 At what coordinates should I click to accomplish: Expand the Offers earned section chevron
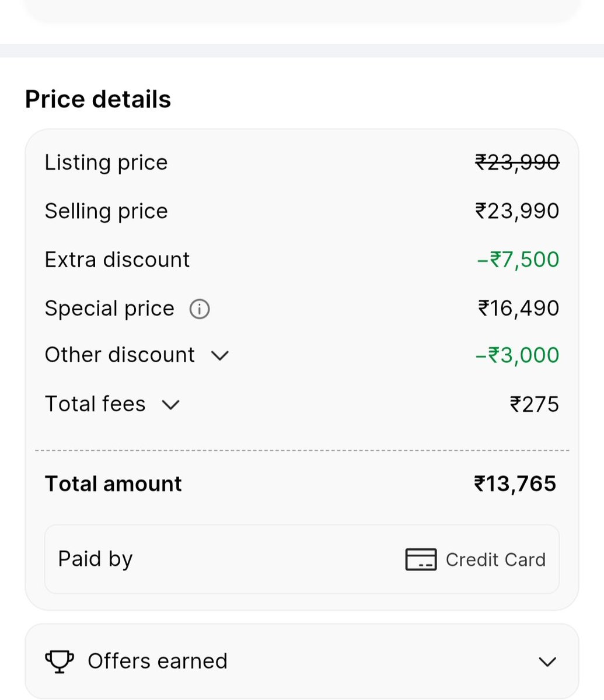[547, 661]
